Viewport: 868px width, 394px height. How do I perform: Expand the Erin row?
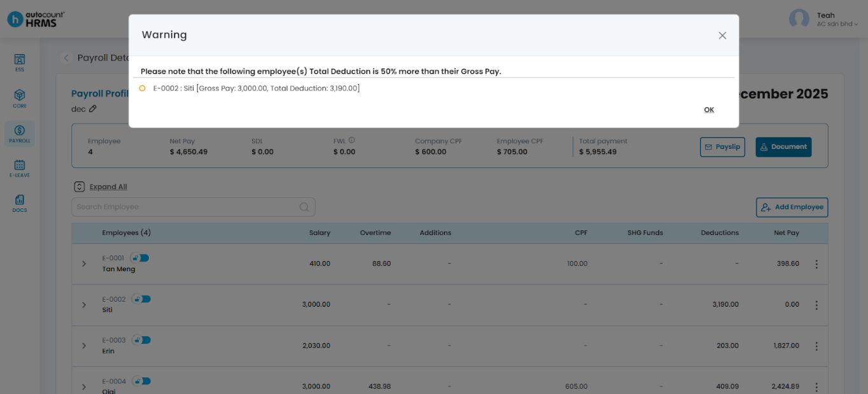(x=84, y=346)
